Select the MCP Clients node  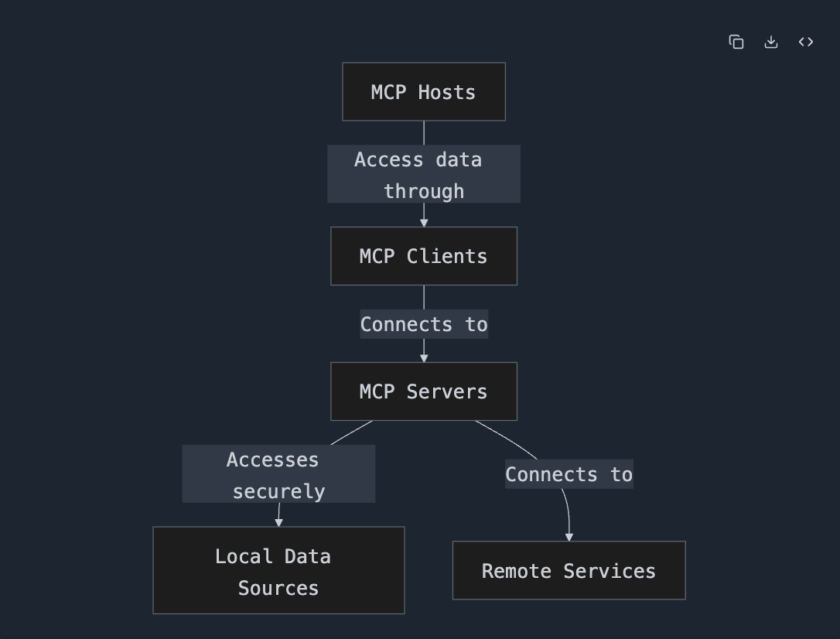(x=424, y=256)
